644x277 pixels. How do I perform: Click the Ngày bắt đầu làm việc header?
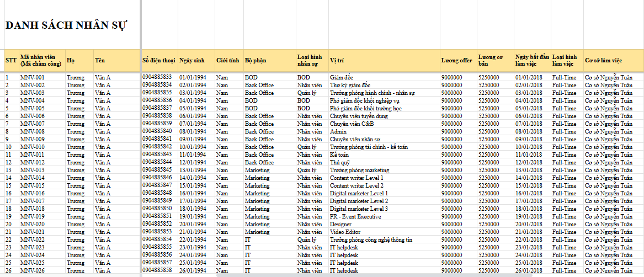(531, 60)
